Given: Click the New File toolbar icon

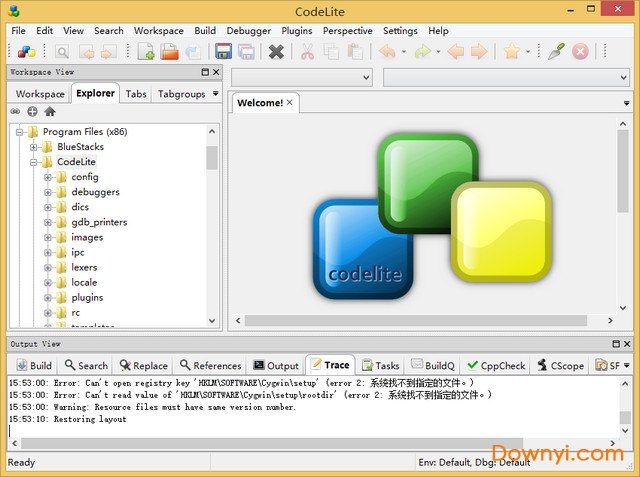Looking at the screenshot, I should pos(146,51).
